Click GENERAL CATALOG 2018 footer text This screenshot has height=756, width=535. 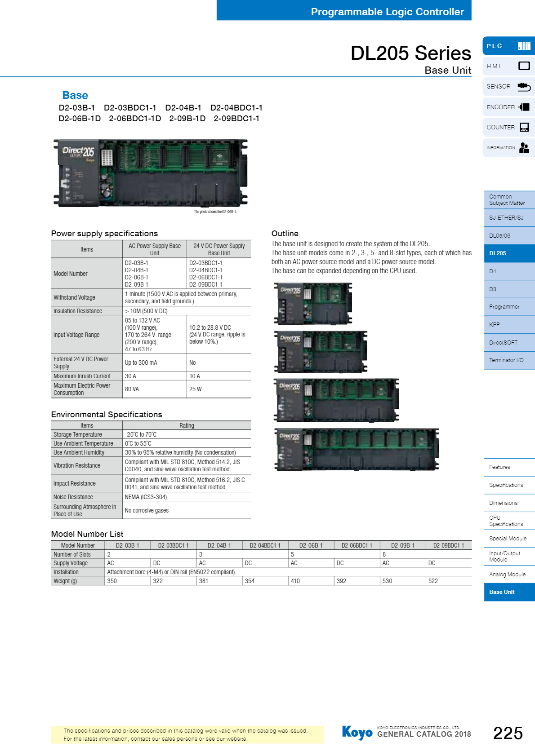pyautogui.click(x=424, y=734)
